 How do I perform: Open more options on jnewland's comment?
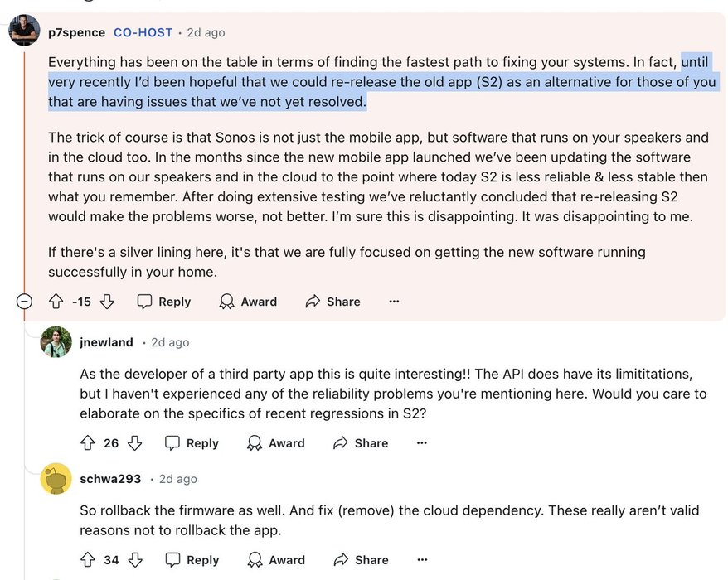(x=421, y=443)
